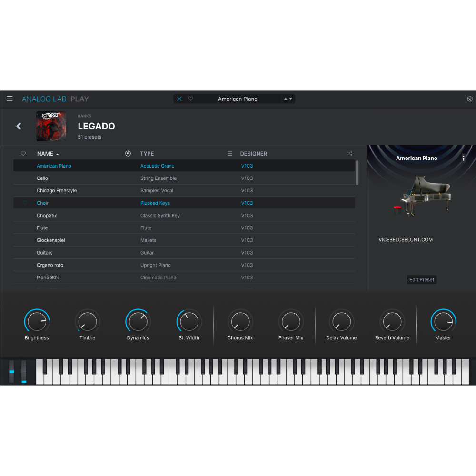The image size is (476, 476).
Task: Toggle the heart on the Choir preset
Action: point(25,203)
